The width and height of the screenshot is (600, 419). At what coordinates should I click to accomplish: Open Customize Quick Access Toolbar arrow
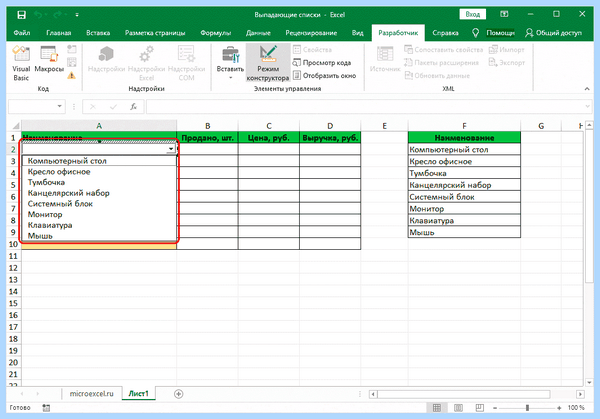[x=77, y=15]
